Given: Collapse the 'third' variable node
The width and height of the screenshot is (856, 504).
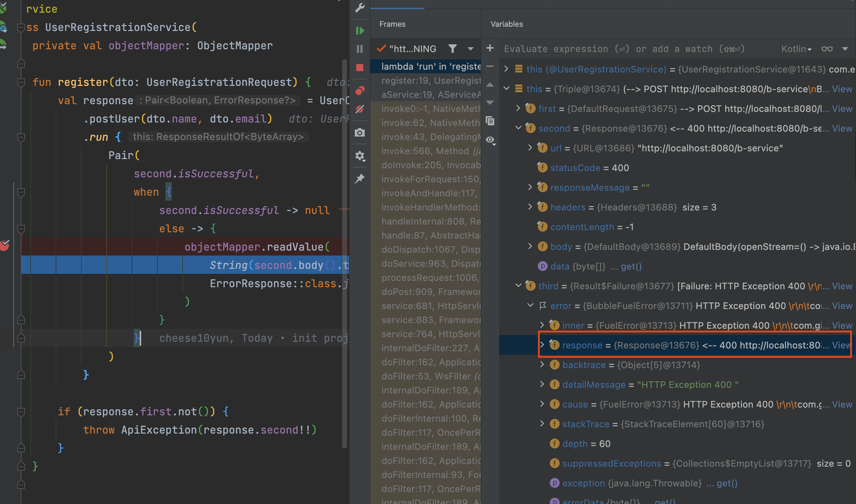Looking at the screenshot, I should (518, 285).
